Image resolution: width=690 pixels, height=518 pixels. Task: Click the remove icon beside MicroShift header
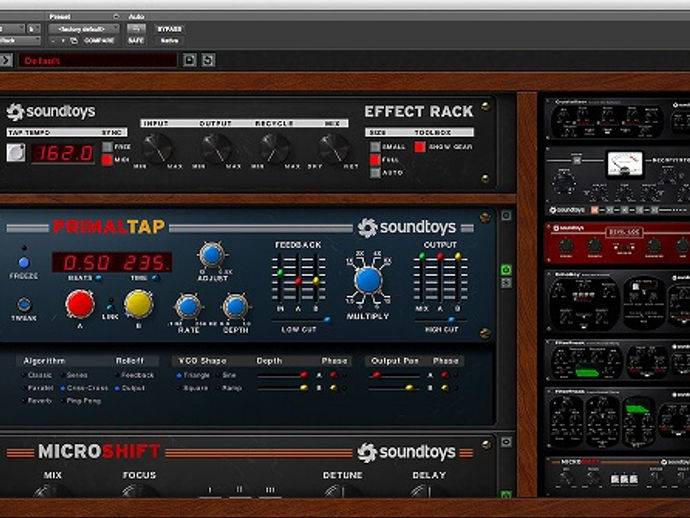[506, 442]
